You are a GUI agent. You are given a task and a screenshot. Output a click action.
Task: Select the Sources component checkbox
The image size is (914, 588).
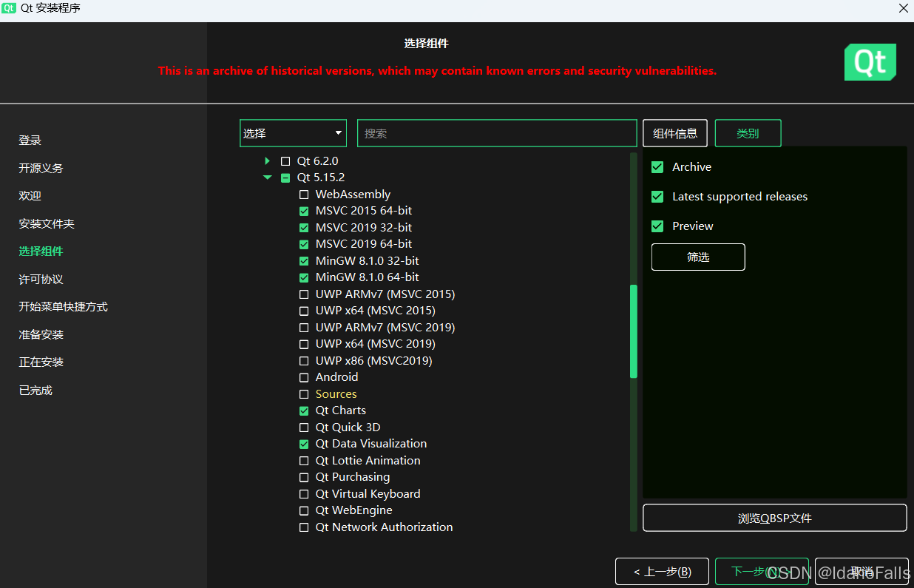point(304,394)
